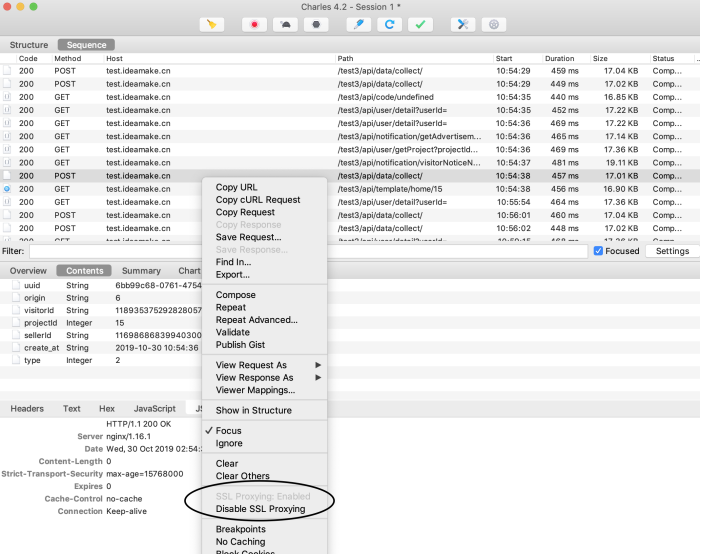
Task: Select the /test3/api/code/undefined request row
Action: coord(350,97)
